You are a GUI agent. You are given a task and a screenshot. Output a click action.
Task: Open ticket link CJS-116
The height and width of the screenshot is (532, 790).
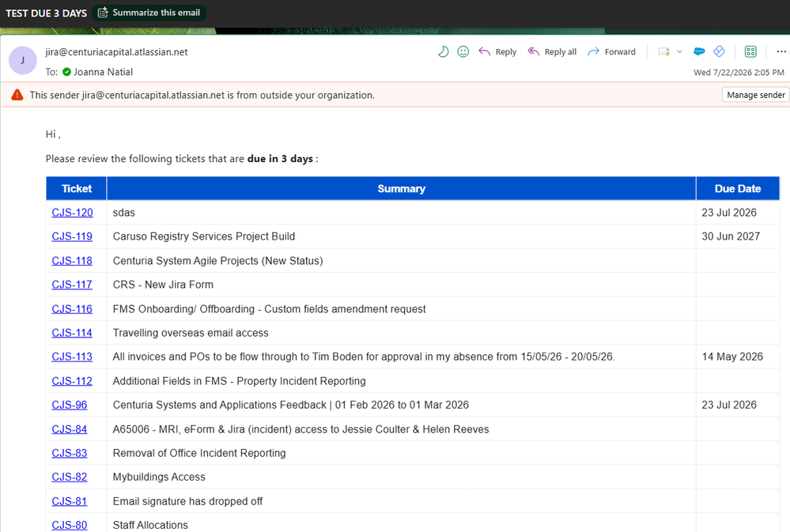pos(72,309)
